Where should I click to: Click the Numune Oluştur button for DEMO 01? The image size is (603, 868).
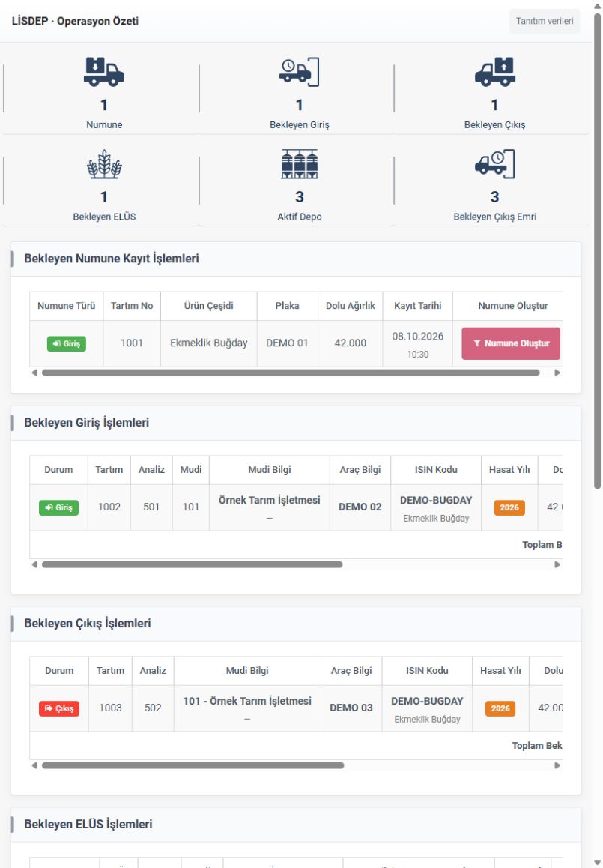click(511, 343)
